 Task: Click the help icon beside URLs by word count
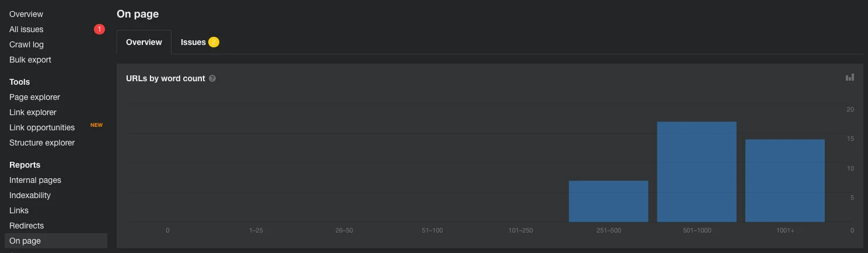click(x=212, y=78)
